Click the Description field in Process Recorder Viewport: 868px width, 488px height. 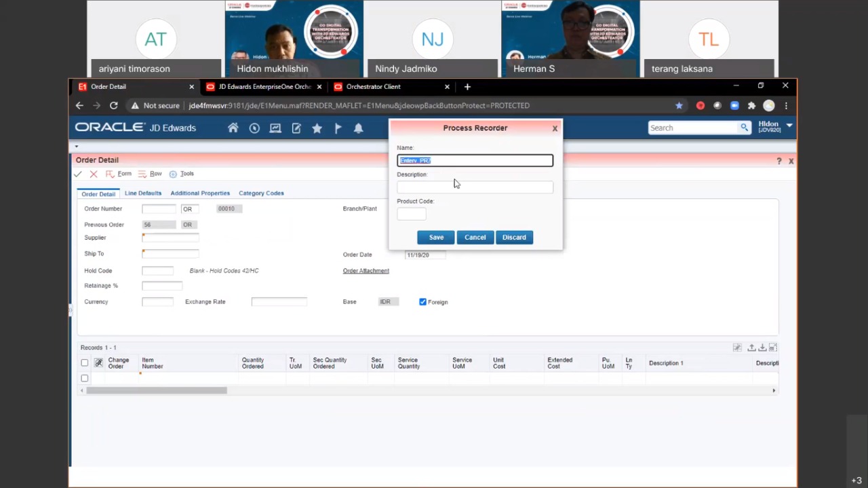point(475,187)
